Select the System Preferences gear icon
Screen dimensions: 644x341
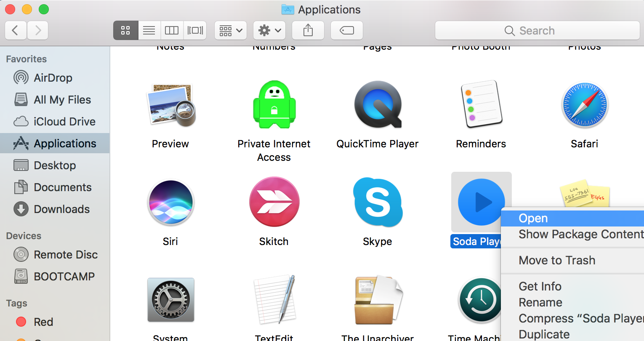tap(170, 300)
